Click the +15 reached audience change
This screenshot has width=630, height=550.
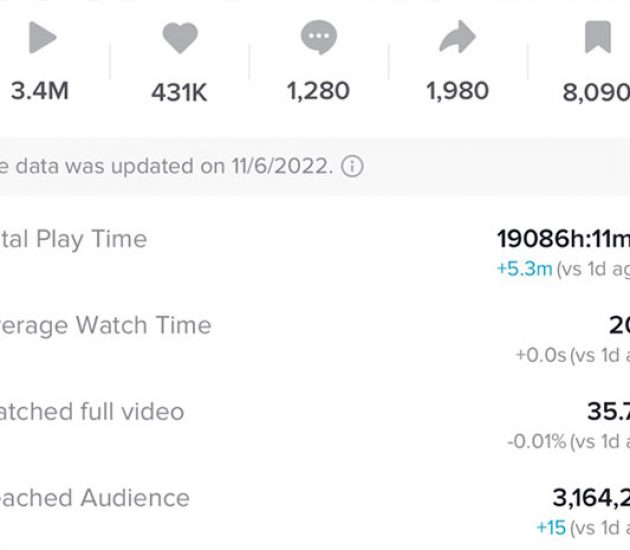[551, 528]
